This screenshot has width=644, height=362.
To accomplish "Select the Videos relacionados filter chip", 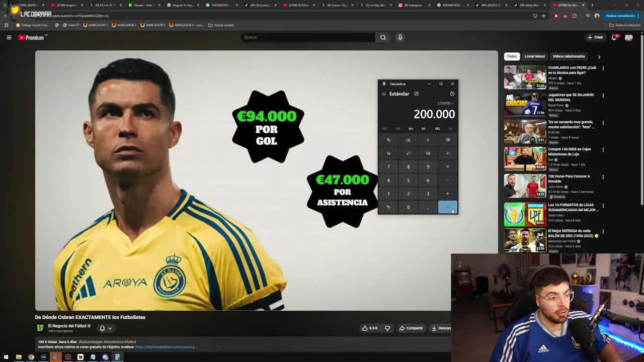I will 569,56.
